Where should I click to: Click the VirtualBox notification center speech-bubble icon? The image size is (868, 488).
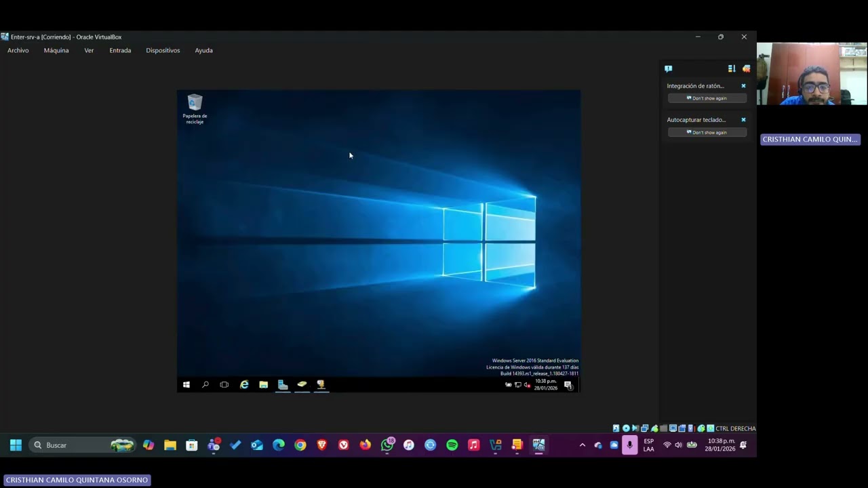pos(668,68)
